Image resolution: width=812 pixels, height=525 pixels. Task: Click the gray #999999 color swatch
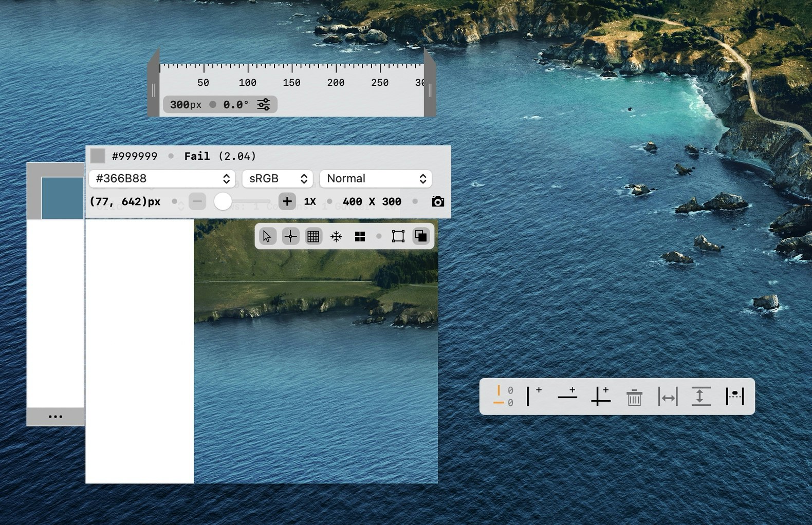click(x=98, y=156)
